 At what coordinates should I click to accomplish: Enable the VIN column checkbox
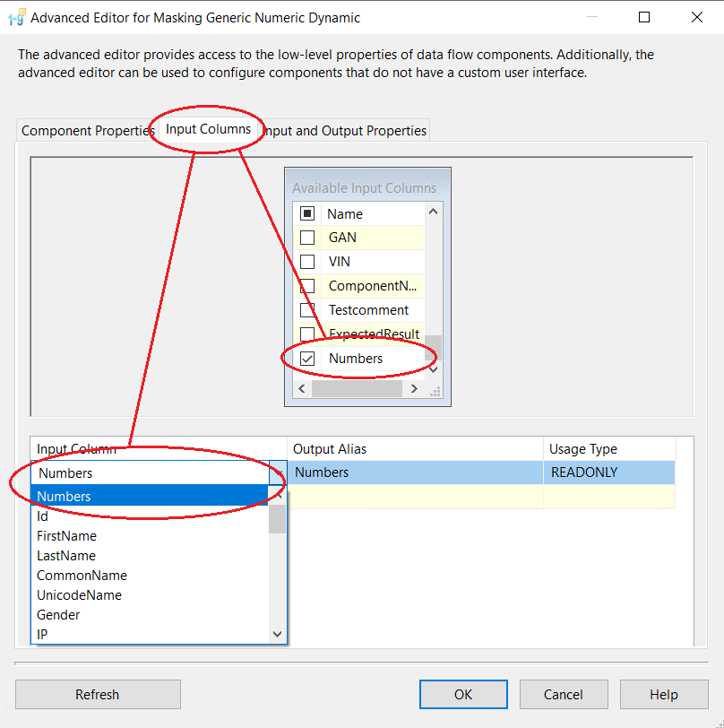[307, 262]
